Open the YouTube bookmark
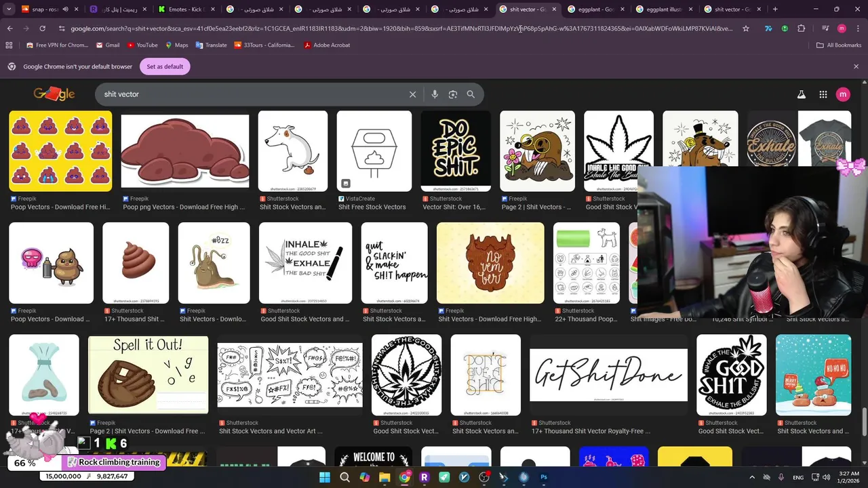The width and height of the screenshot is (868, 488). 142,45
